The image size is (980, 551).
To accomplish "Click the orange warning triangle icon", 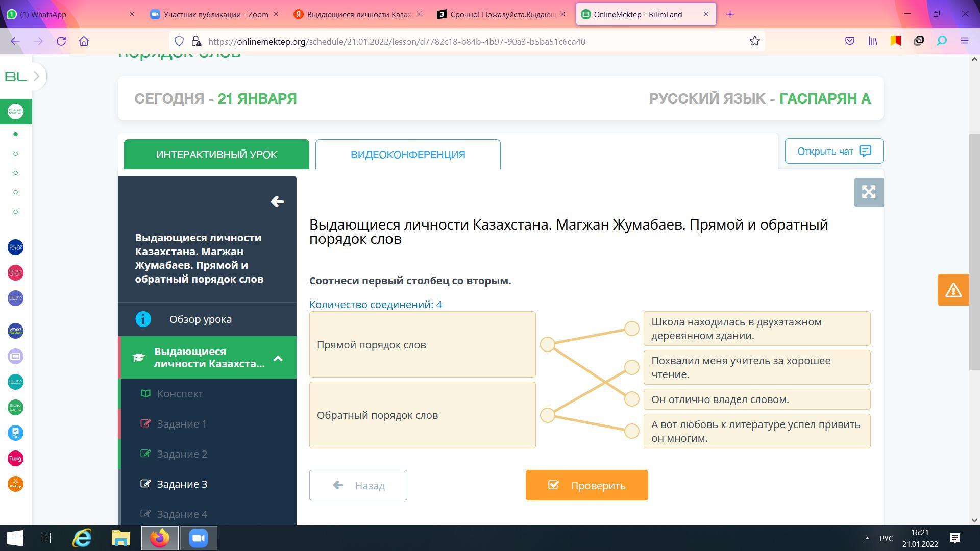I will pos(953,290).
